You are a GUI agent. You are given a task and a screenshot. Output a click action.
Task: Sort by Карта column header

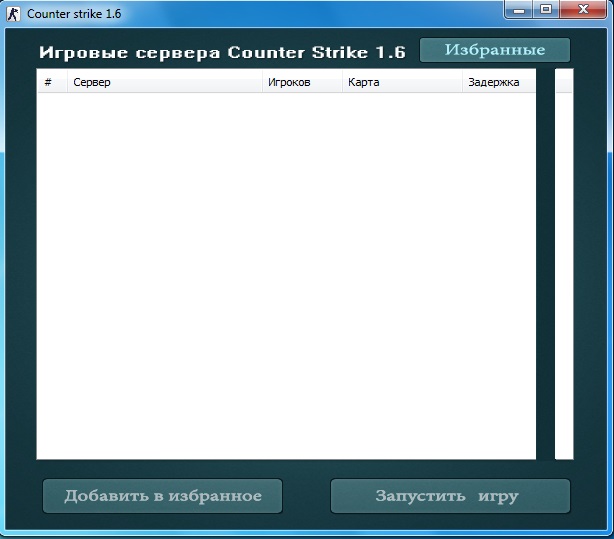click(403, 82)
